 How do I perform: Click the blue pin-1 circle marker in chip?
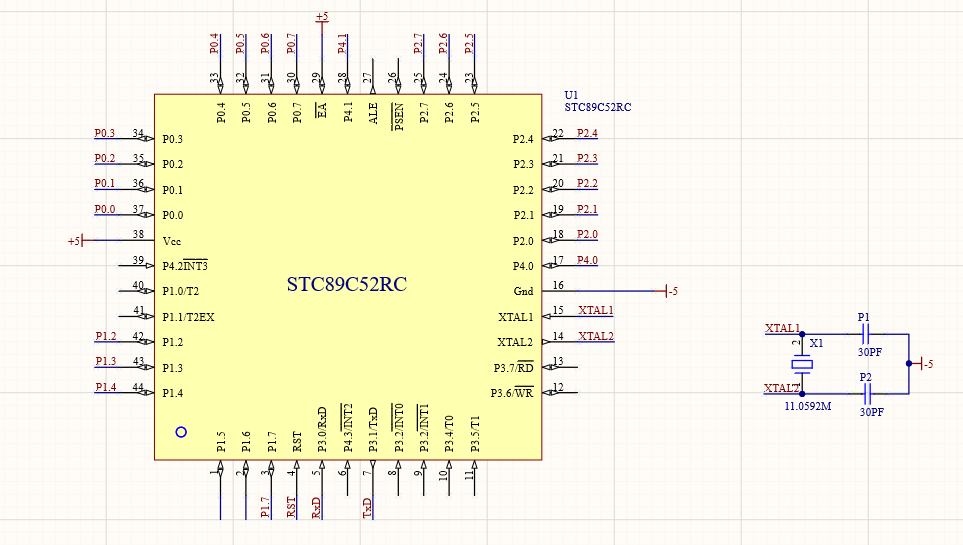point(181,432)
